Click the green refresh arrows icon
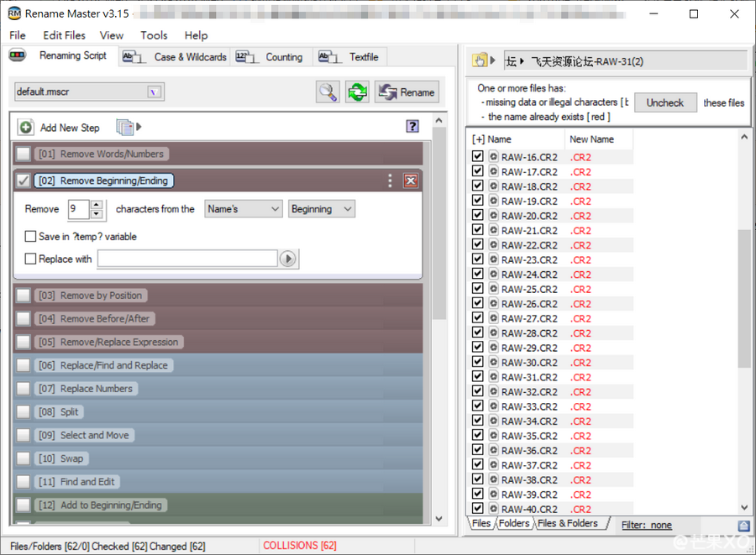 point(357,92)
